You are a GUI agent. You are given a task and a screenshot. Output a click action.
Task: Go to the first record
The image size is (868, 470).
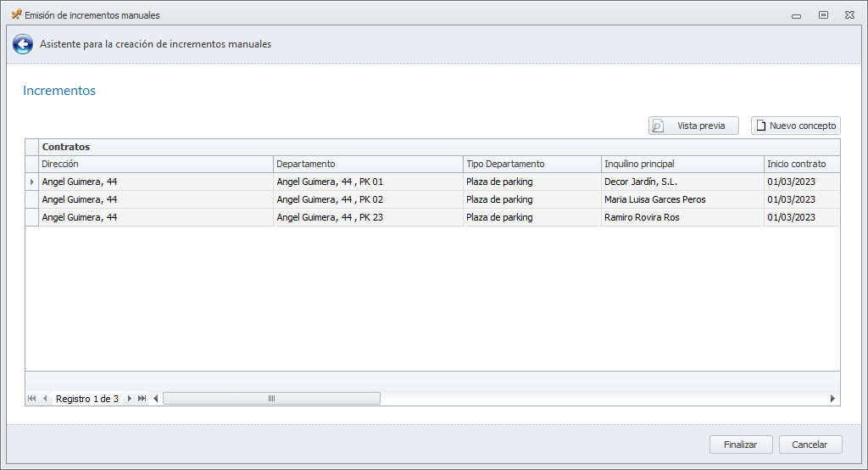[32, 399]
